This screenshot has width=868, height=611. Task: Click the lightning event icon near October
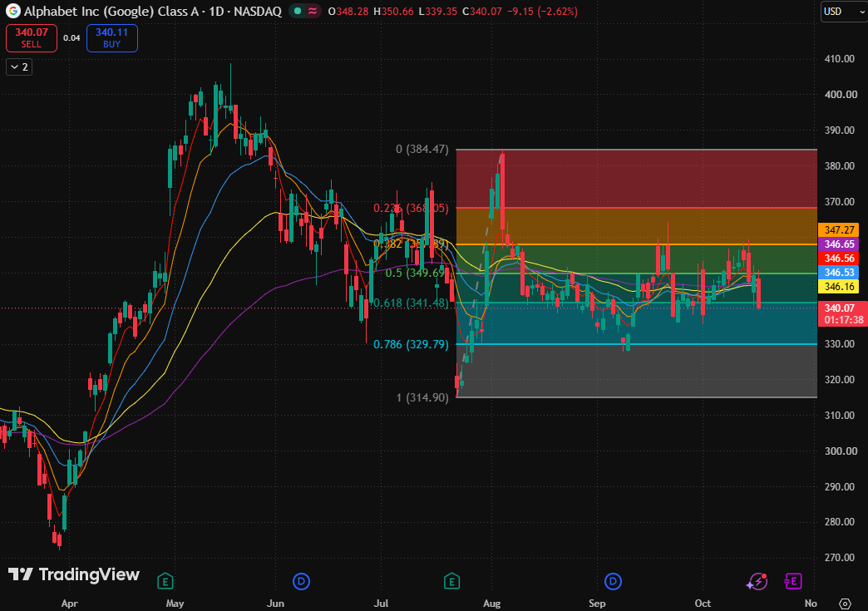pos(757,581)
